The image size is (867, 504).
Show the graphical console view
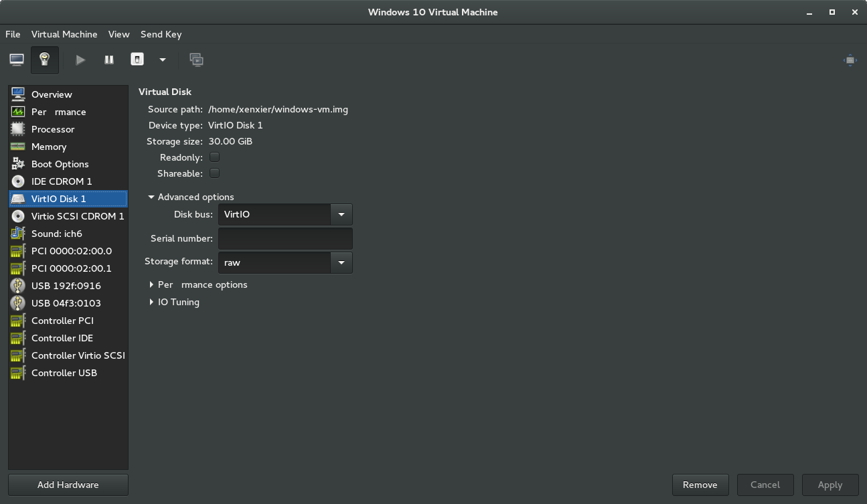point(17,60)
